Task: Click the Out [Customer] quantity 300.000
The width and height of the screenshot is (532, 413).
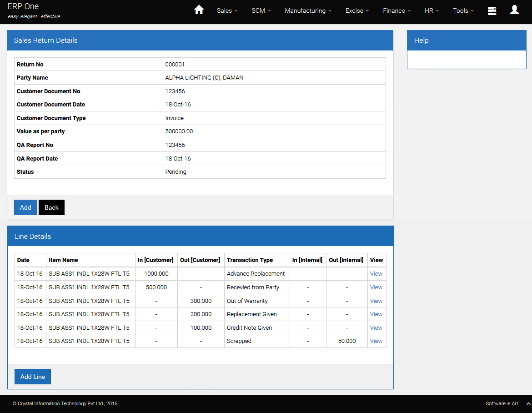Action: pos(201,301)
